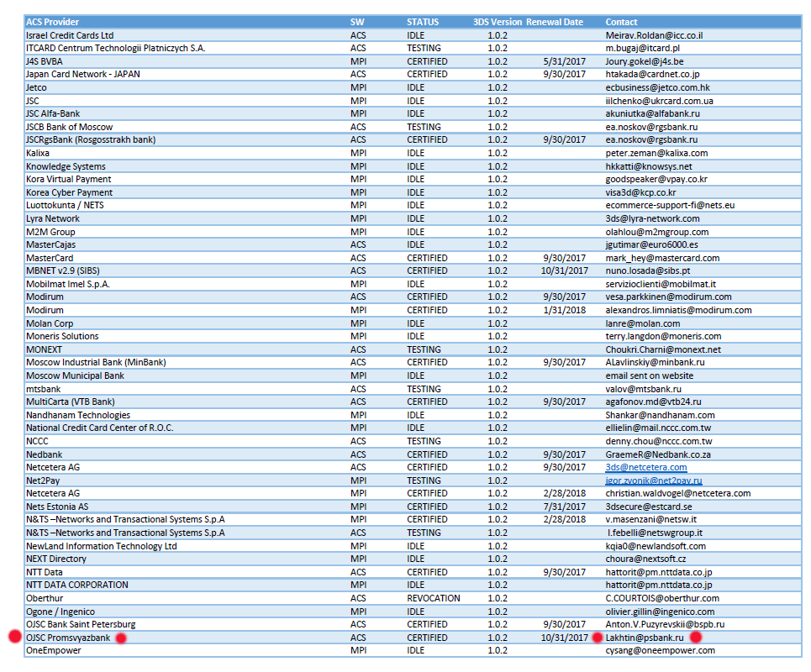Click the M2M Group provider cell

pyautogui.click(x=50, y=232)
